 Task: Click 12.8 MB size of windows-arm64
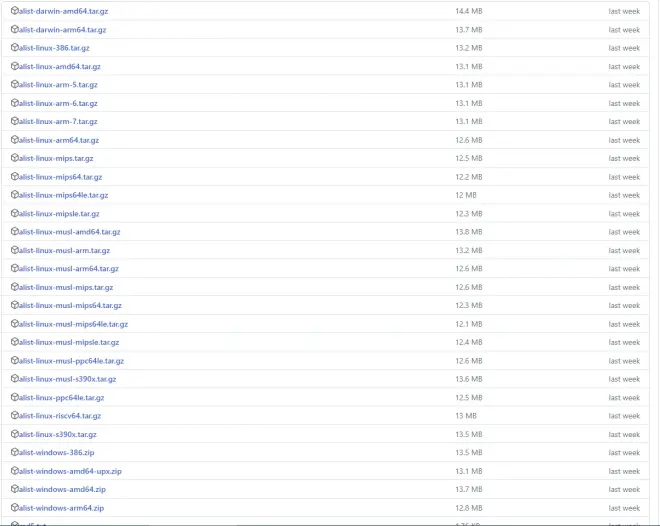pyautogui.click(x=468, y=508)
